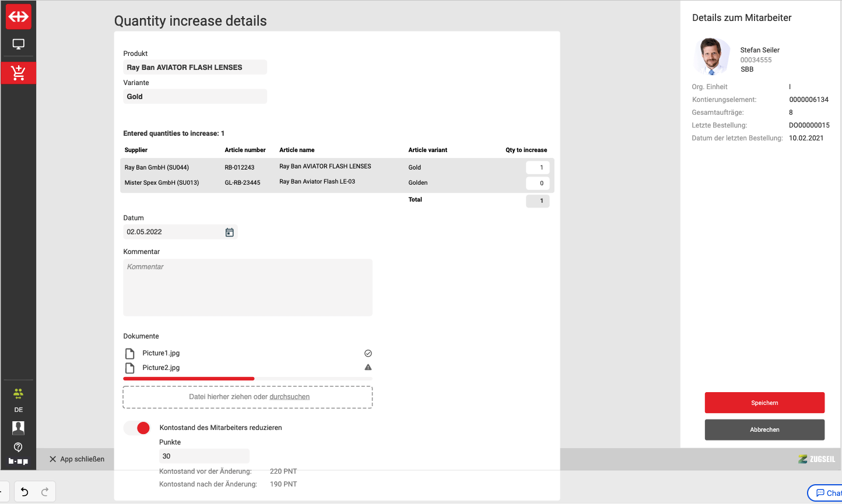Viewport: 842px width, 504px height.
Task: Toggle Kontostand des Mitarbeiters reduzieren switch
Action: [x=137, y=428]
